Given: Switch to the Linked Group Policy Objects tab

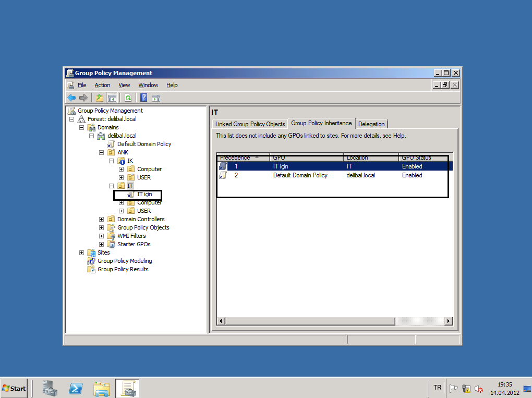Looking at the screenshot, I should pyautogui.click(x=250, y=124).
